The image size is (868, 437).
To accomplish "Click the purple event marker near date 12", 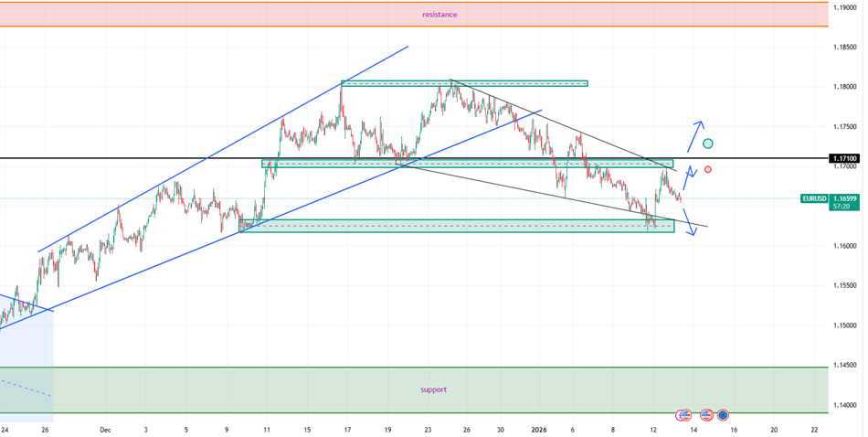I will 680,415.
